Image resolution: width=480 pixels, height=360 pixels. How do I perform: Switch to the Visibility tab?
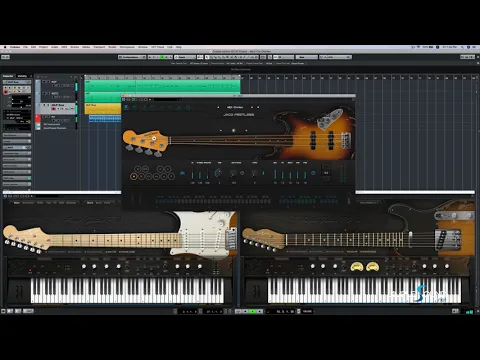pyautogui.click(x=22, y=76)
